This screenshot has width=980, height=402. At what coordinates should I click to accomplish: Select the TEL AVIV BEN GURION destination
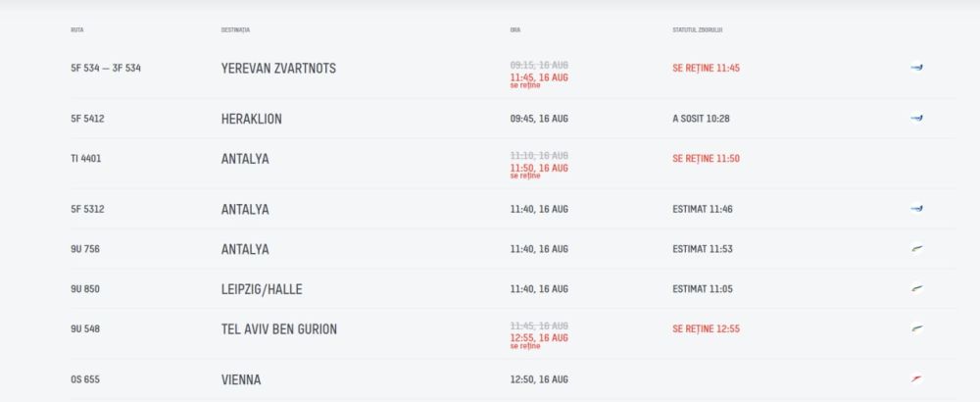tap(279, 329)
